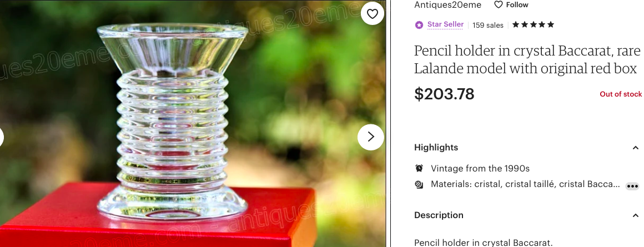The image size is (644, 247).
Task: Select the Pencil holder product title
Action: pos(527,59)
